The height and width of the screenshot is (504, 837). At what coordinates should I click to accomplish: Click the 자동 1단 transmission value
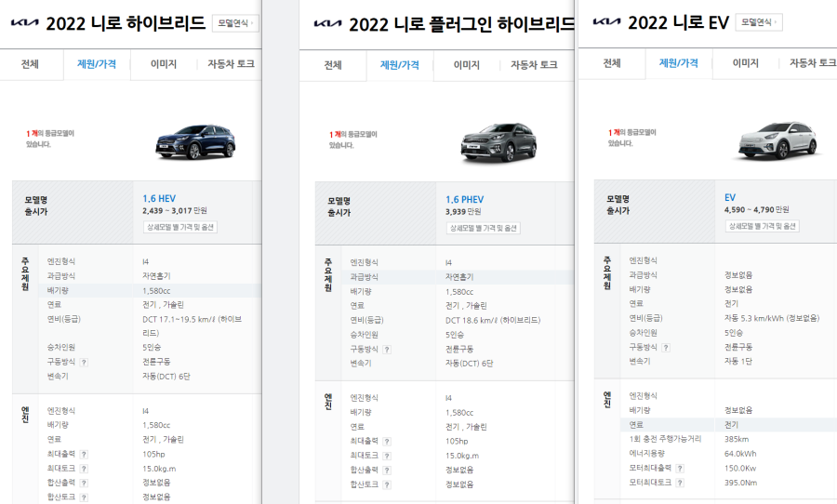(738, 362)
